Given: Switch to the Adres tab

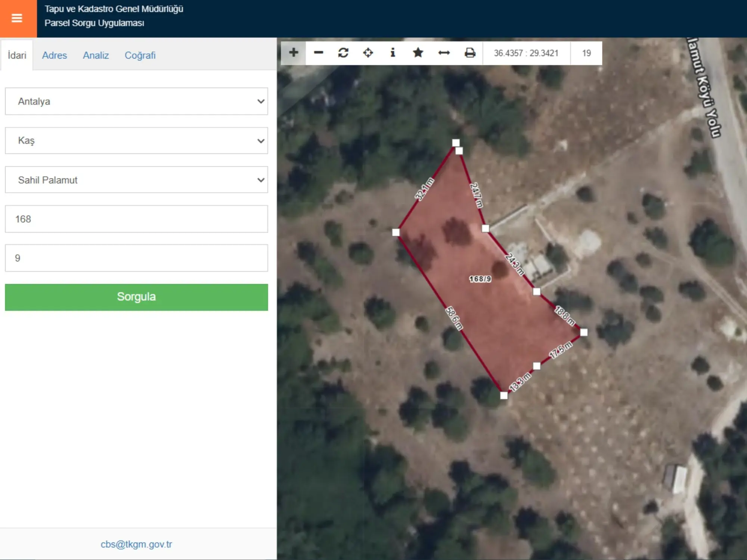Looking at the screenshot, I should [55, 55].
